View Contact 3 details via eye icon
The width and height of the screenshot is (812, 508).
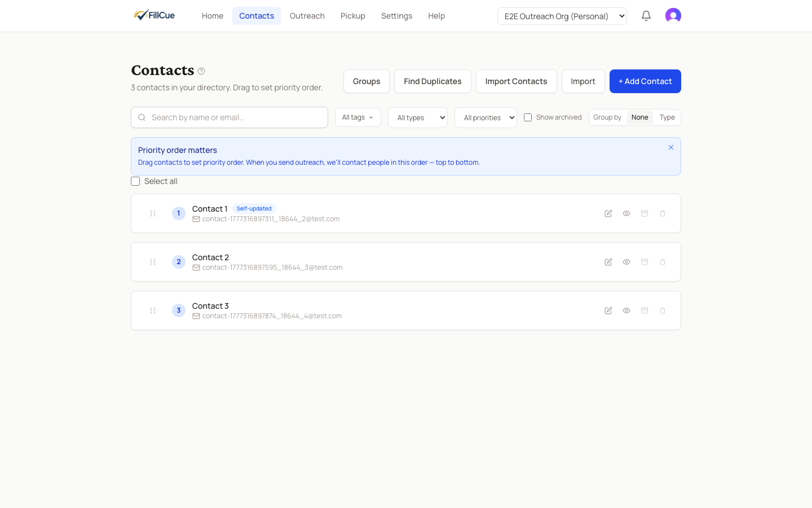point(626,310)
